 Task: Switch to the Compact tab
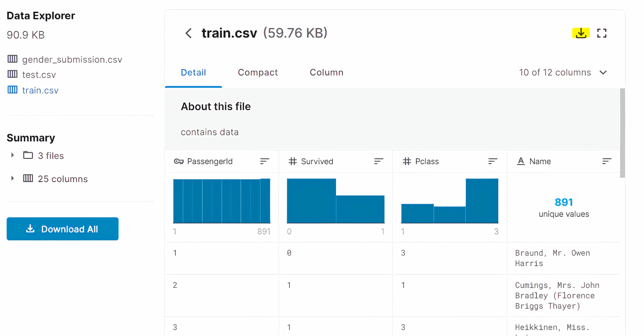tap(258, 72)
